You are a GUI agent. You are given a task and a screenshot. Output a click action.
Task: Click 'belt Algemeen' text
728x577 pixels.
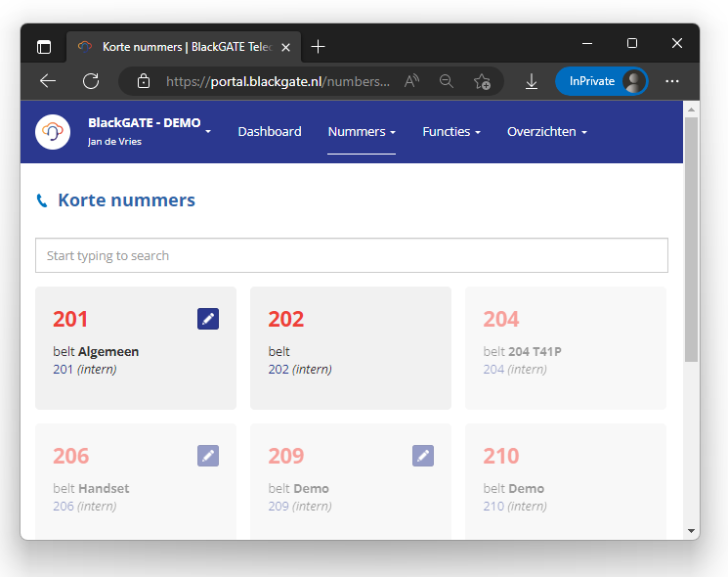click(96, 352)
